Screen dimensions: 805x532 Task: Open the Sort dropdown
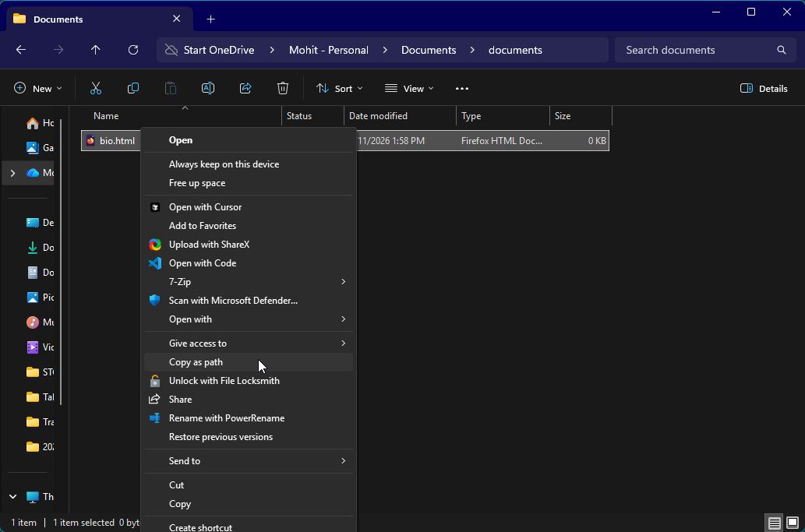(x=340, y=88)
